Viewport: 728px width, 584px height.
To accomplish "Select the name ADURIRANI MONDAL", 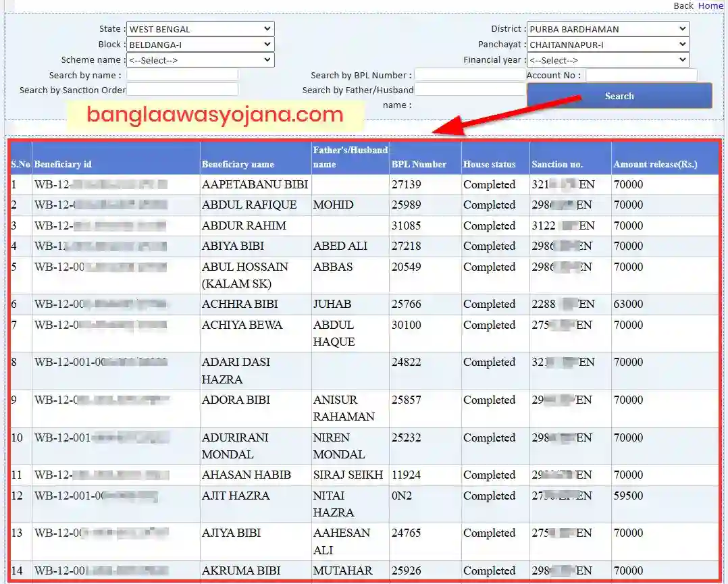I will click(x=235, y=446).
